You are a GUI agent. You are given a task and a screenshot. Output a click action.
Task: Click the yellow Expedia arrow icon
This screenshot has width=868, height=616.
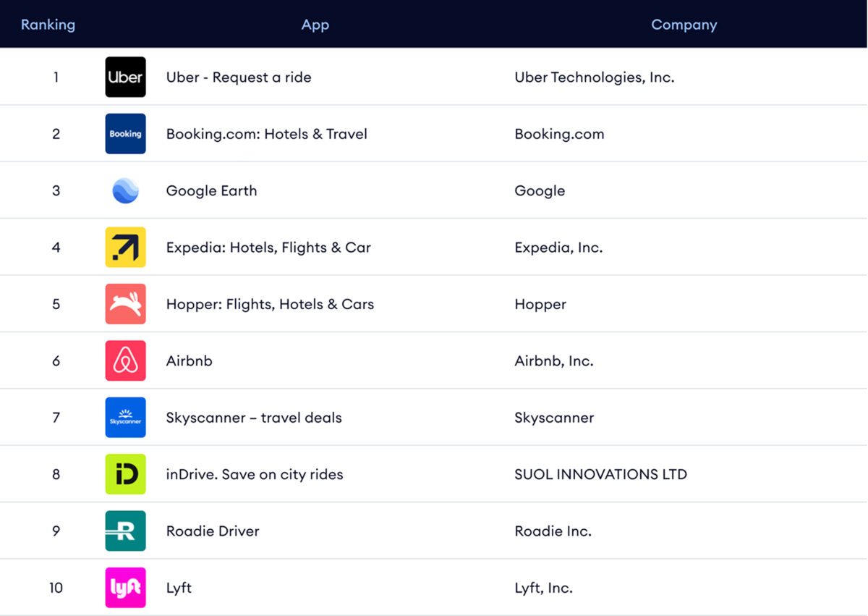coord(125,247)
